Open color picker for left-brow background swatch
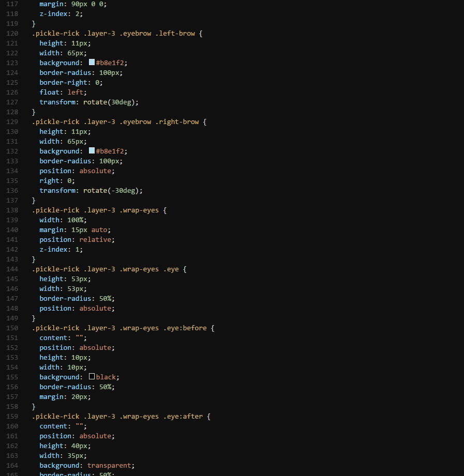This screenshot has height=476, width=464. point(92,63)
